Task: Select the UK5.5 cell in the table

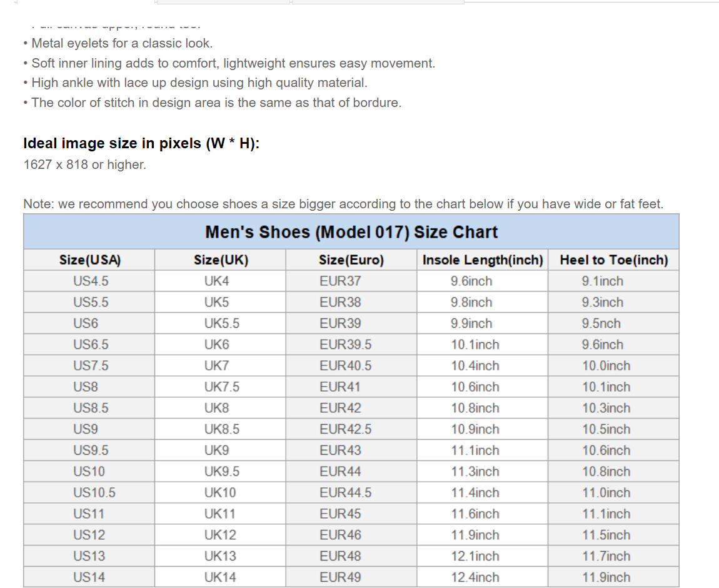Action: coord(221,323)
